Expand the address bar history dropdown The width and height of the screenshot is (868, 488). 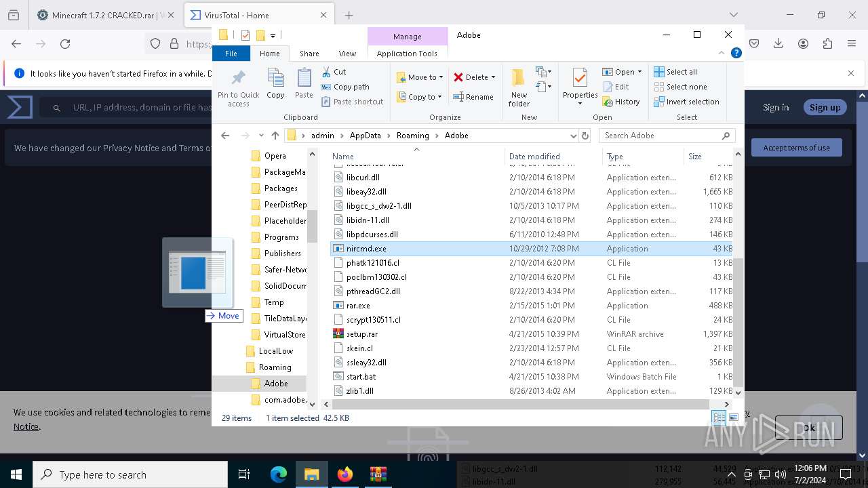click(574, 136)
